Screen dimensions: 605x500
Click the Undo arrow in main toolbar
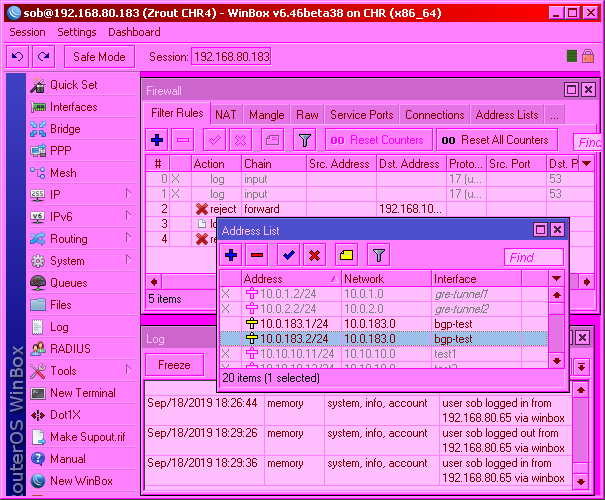coord(17,57)
